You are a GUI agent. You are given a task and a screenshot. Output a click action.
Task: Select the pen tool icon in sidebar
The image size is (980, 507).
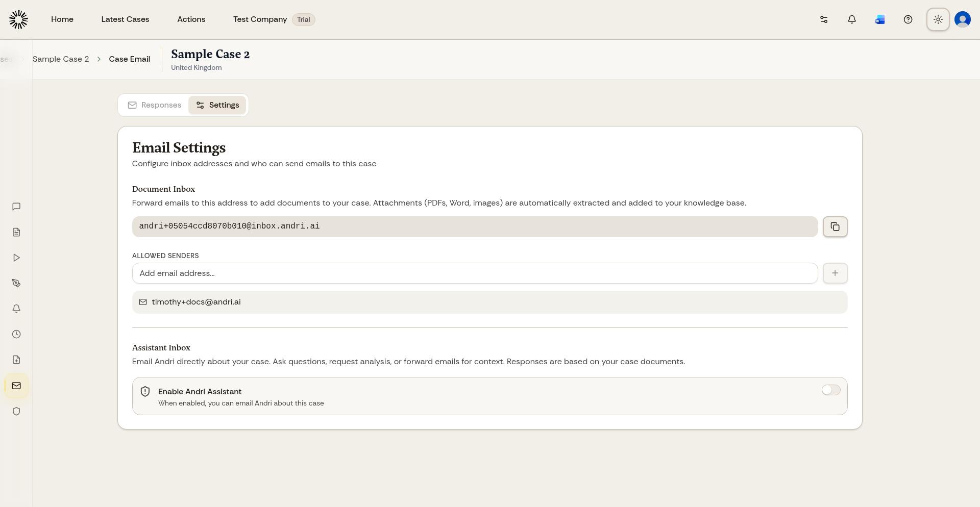[x=16, y=283]
